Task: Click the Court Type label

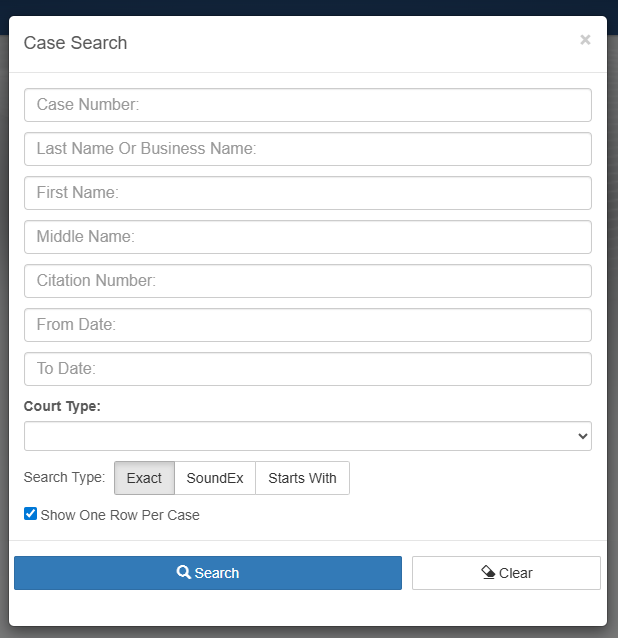Action: pyautogui.click(x=62, y=406)
